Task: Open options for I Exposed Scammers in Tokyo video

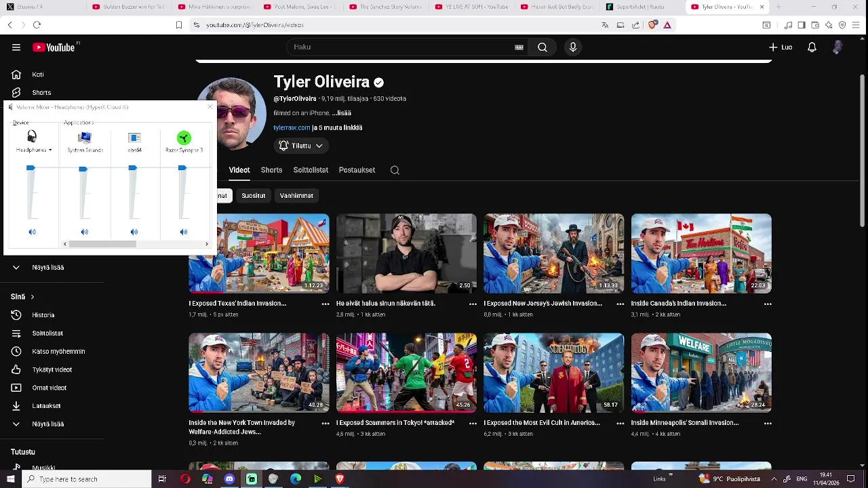Action: (x=473, y=424)
